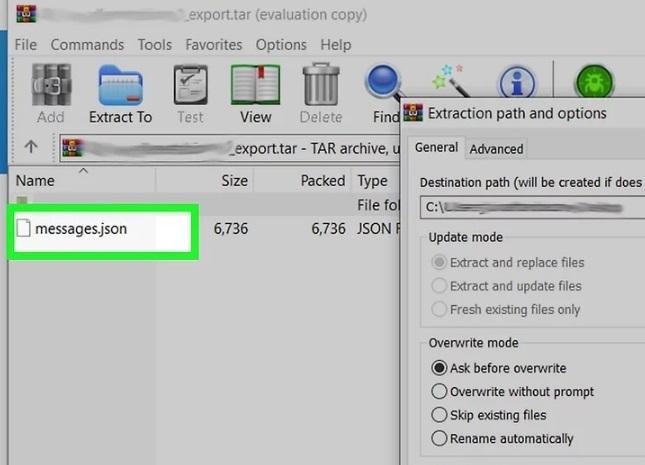This screenshot has height=465, width=645.
Task: Select Fresh existing files only option
Action: pos(506,309)
